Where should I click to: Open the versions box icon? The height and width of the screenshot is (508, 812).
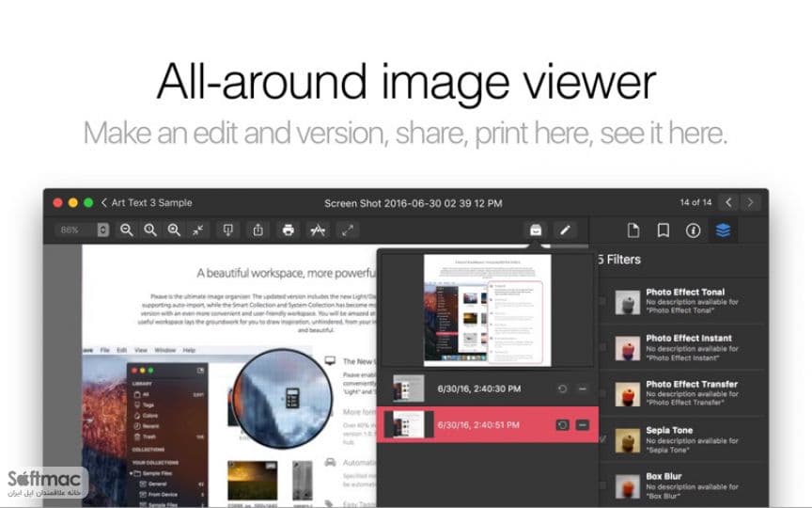(x=536, y=230)
